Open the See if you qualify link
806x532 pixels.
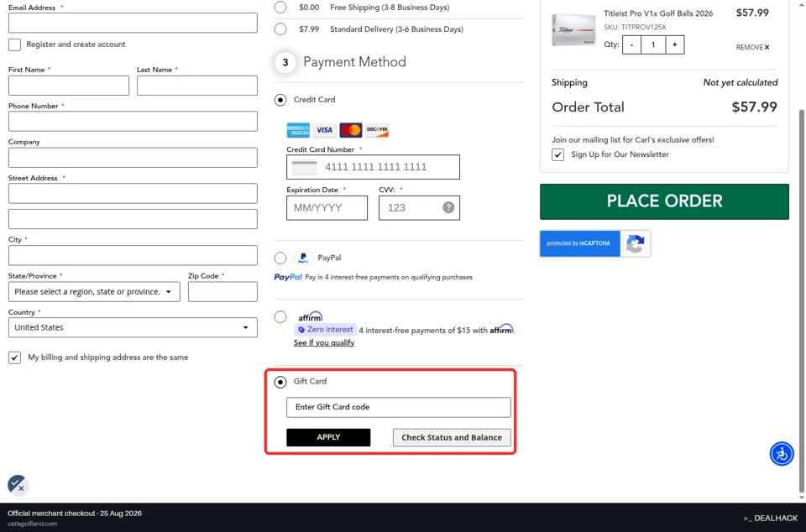(x=324, y=342)
